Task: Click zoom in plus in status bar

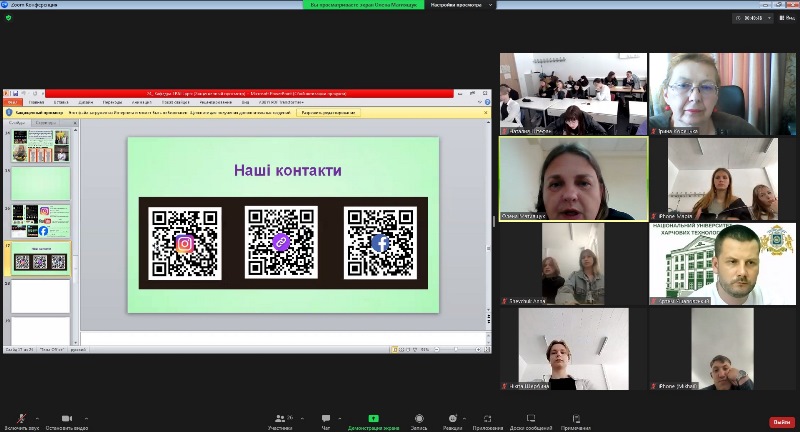Action: [478, 349]
